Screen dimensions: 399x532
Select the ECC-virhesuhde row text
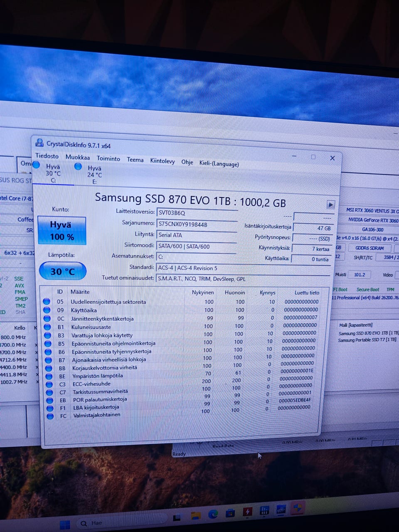[91, 384]
